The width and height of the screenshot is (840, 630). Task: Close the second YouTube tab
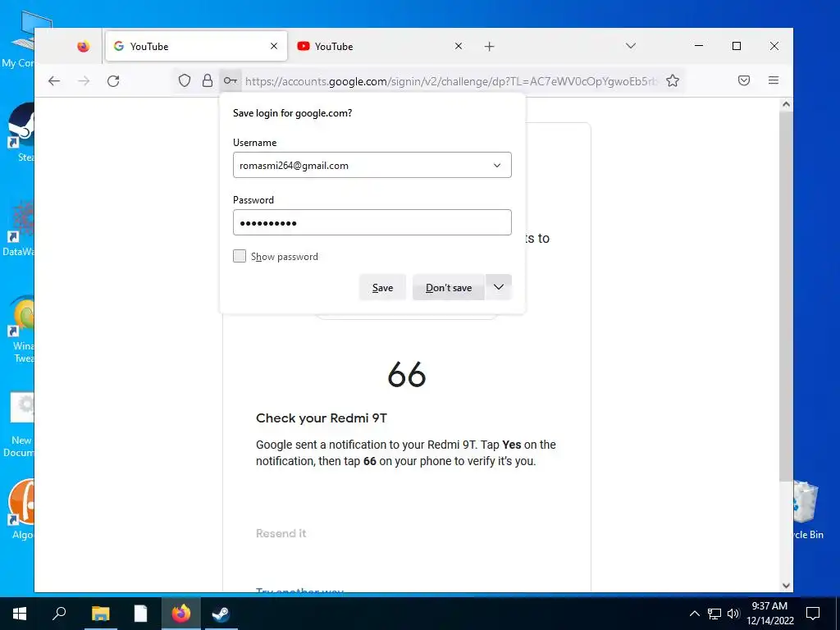458,46
